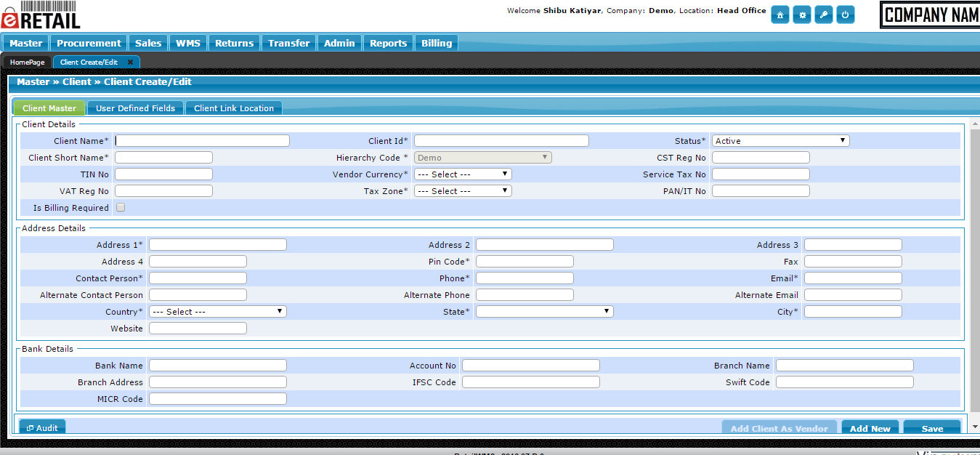Close the Client Create/Edit tab
This screenshot has width=980, height=455.
(x=130, y=63)
